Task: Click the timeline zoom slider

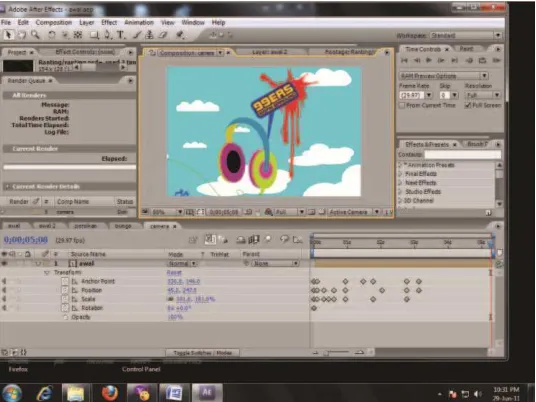Action: (x=337, y=352)
